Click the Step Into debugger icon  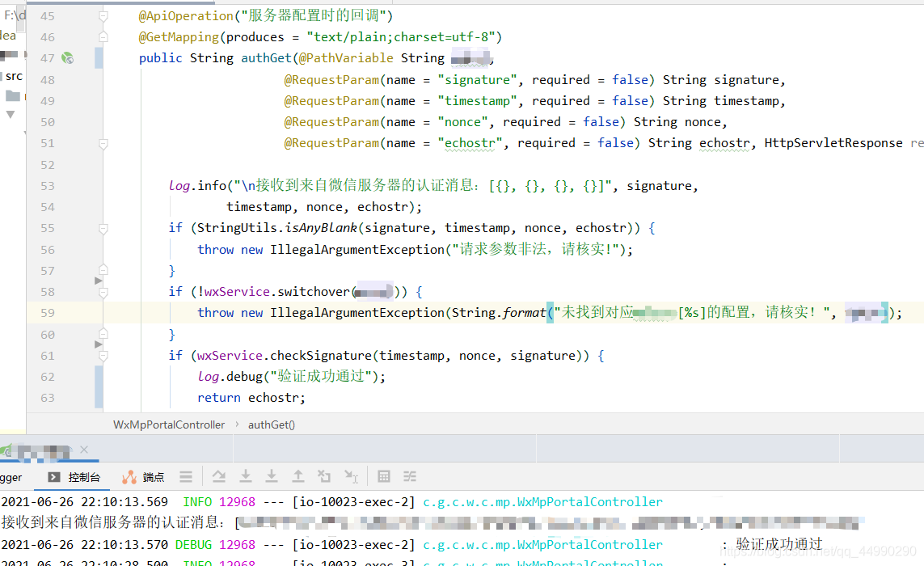(246, 476)
